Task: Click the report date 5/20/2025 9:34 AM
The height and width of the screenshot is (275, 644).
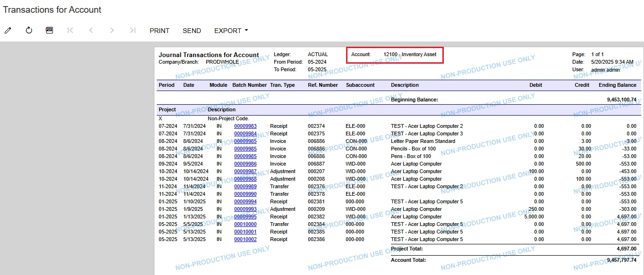Action: (612, 62)
